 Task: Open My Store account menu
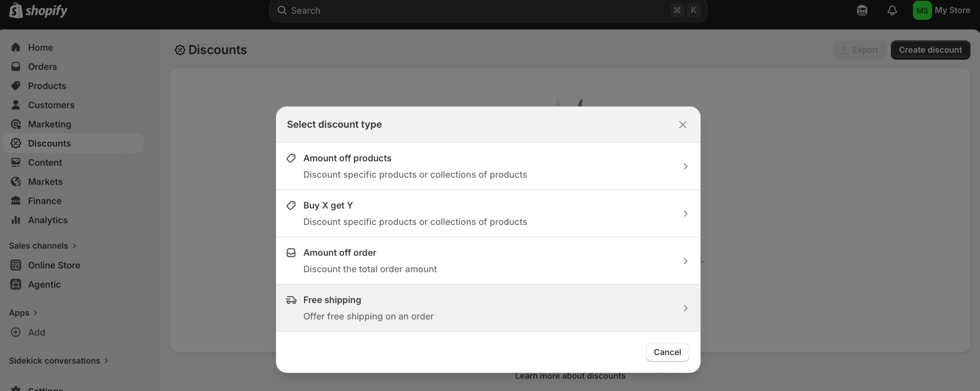[942, 10]
